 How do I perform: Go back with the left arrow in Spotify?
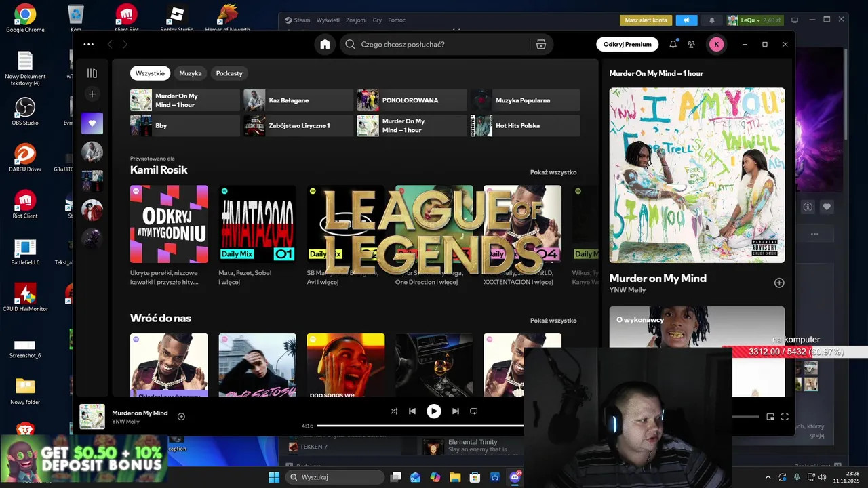[x=110, y=44]
